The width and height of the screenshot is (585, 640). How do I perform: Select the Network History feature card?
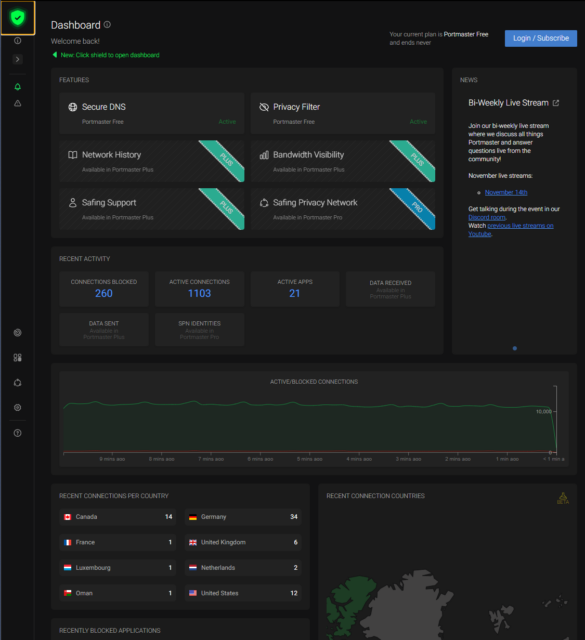[152, 161]
